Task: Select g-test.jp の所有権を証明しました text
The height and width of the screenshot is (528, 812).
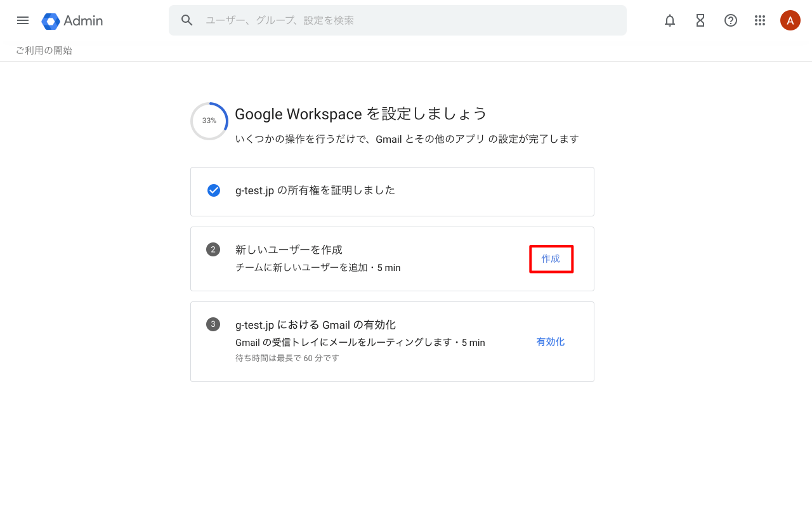Action: pos(315,190)
